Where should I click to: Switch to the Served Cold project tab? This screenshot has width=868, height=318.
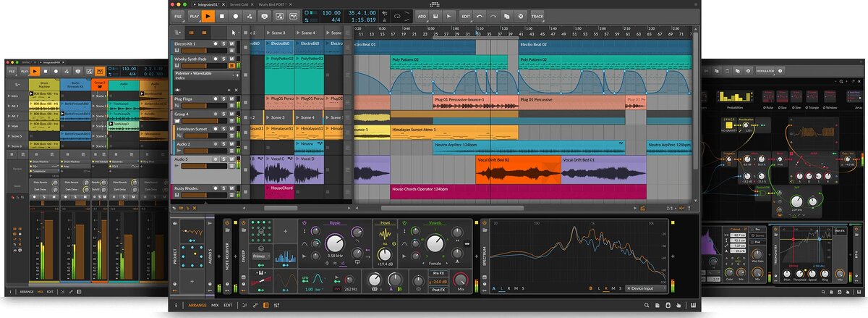click(239, 4)
